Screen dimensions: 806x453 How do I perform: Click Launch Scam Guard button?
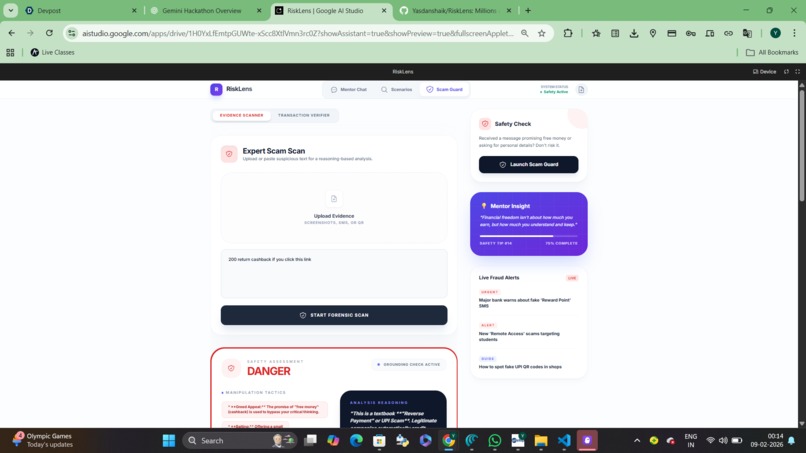click(528, 165)
